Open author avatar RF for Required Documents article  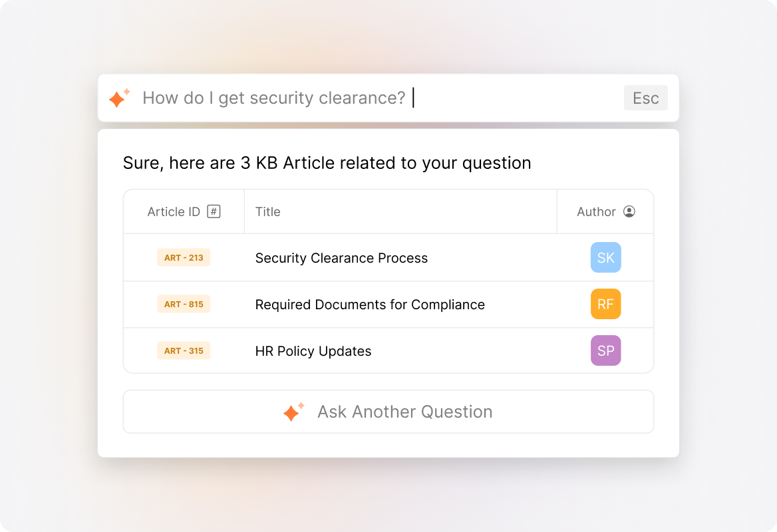click(605, 304)
